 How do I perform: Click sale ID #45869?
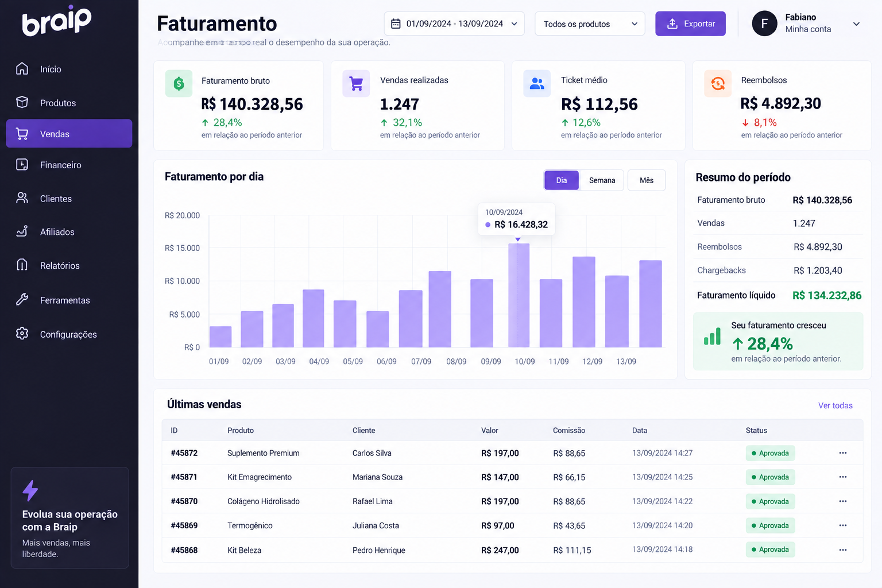point(184,525)
